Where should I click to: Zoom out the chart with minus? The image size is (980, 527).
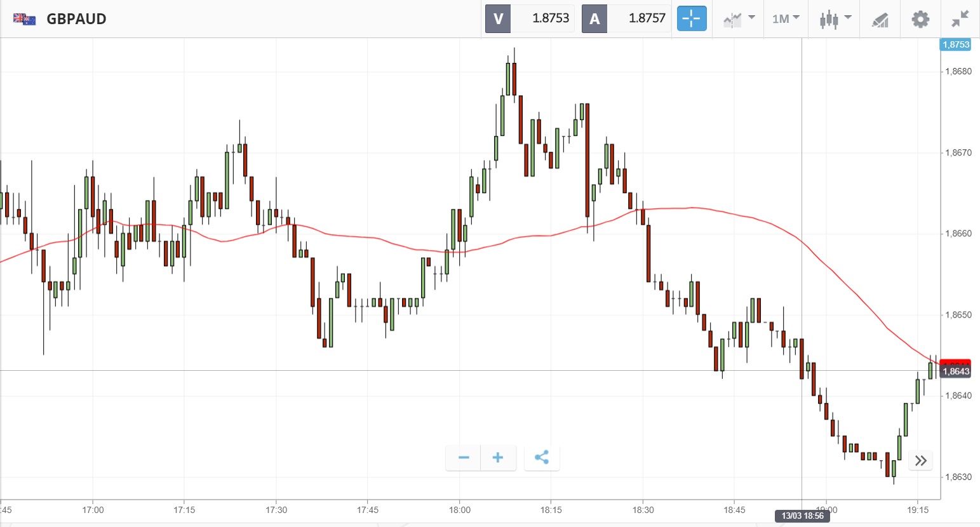tap(464, 458)
